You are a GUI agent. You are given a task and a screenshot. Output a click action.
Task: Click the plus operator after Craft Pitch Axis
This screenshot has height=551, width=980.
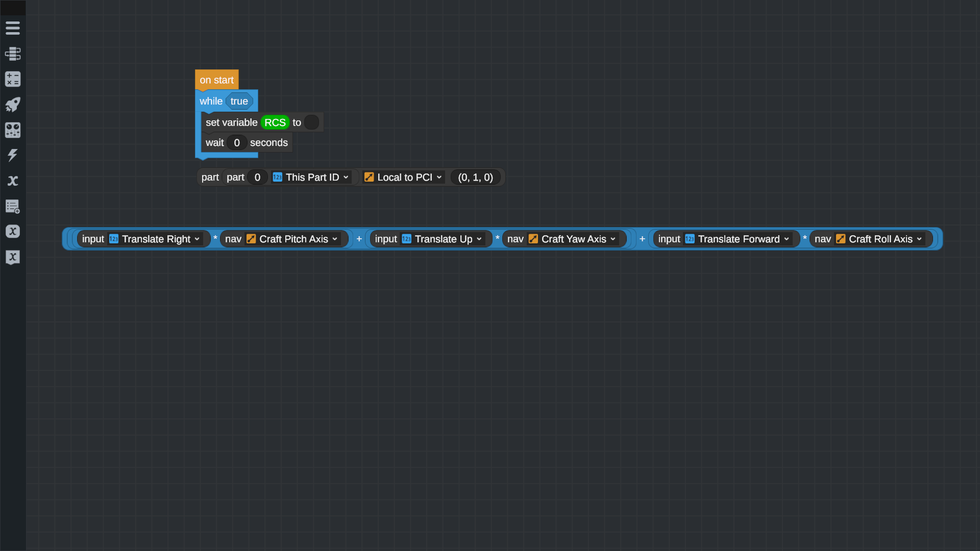[359, 239]
